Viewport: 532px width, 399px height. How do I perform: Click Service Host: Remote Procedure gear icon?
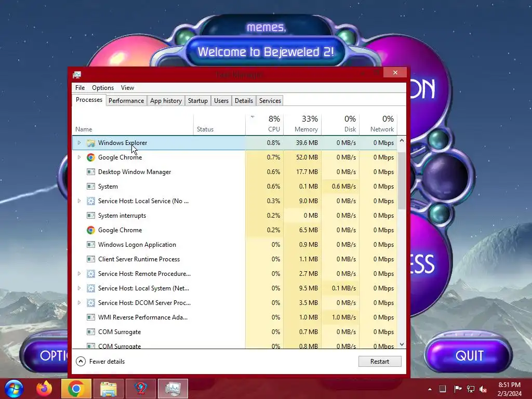click(x=90, y=274)
